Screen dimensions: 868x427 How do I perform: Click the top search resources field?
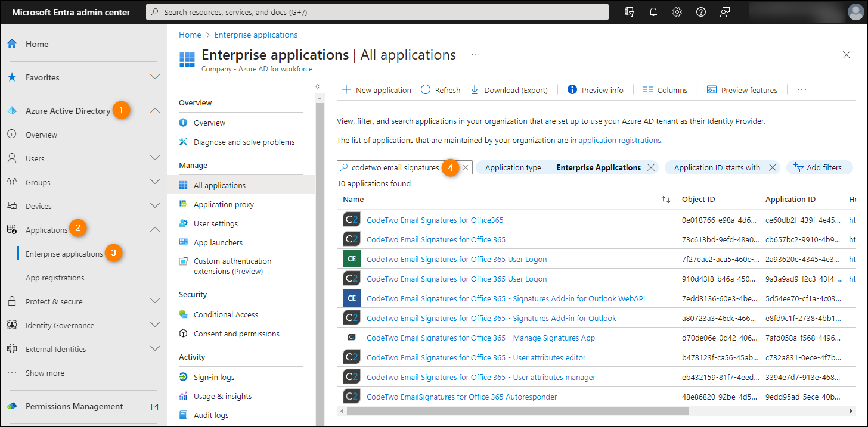(377, 12)
